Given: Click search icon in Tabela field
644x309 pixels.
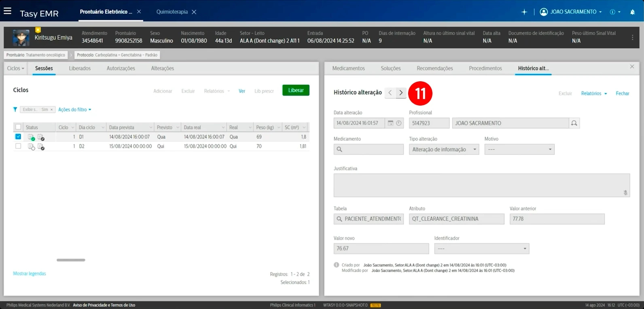Looking at the screenshot, I should pos(339,219).
